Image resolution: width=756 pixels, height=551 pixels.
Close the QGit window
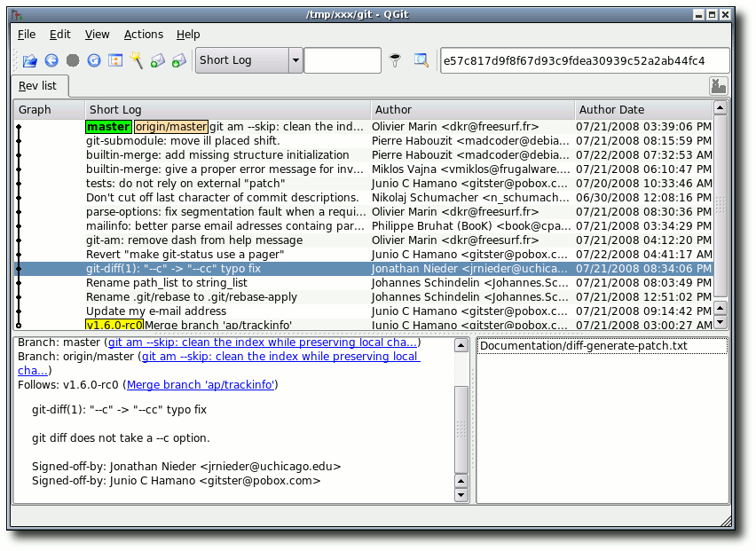[725, 15]
